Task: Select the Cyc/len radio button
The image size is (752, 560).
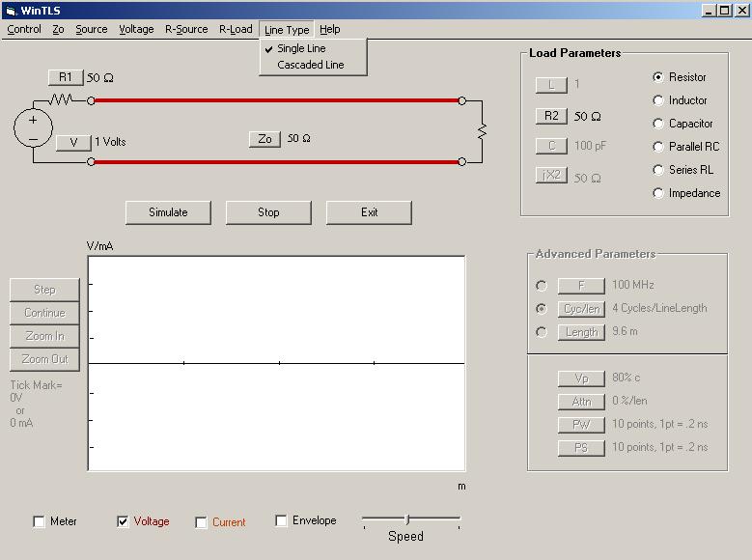Action: 542,309
